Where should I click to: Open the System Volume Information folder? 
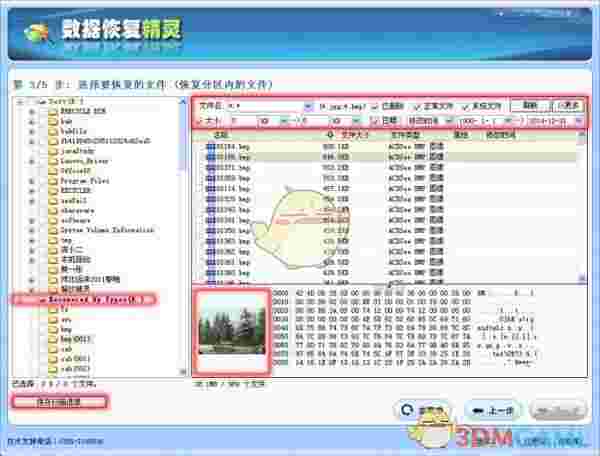(107, 230)
